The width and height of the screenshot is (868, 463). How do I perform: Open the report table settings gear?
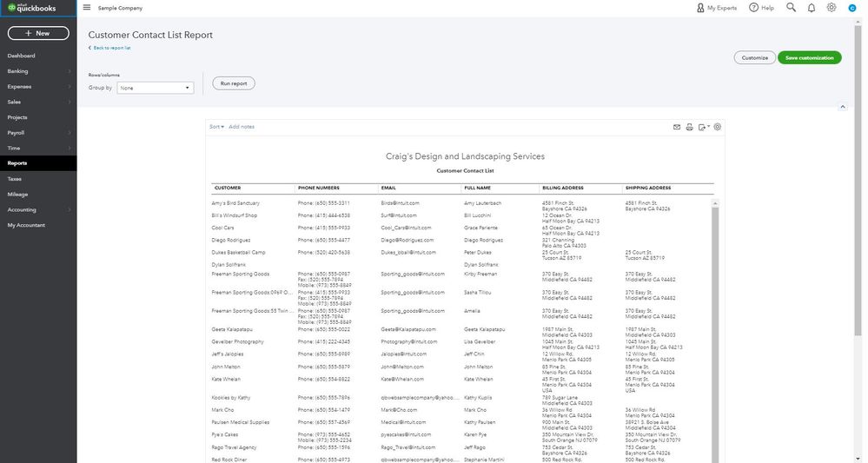pyautogui.click(x=718, y=127)
